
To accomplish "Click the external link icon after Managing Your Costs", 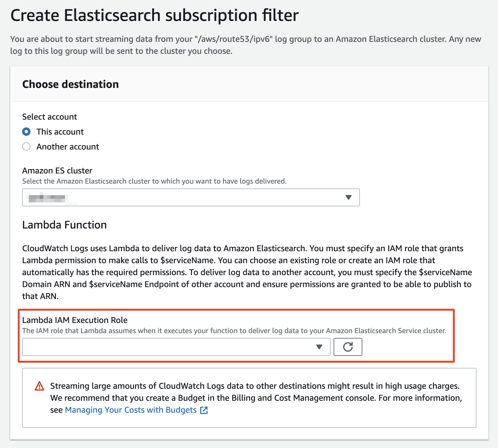I will pos(204,410).
